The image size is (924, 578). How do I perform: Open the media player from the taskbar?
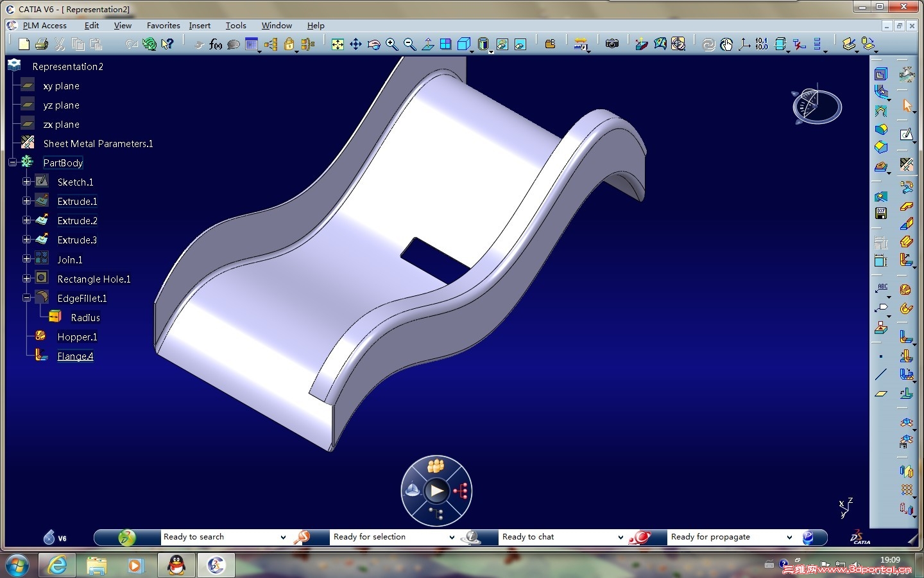[x=135, y=565]
